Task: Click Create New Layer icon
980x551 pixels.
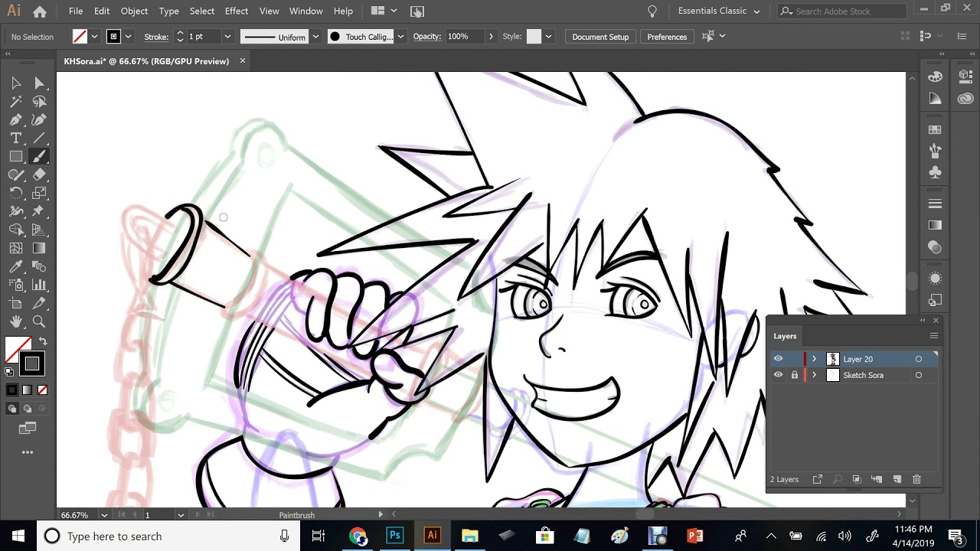Action: coord(897,479)
